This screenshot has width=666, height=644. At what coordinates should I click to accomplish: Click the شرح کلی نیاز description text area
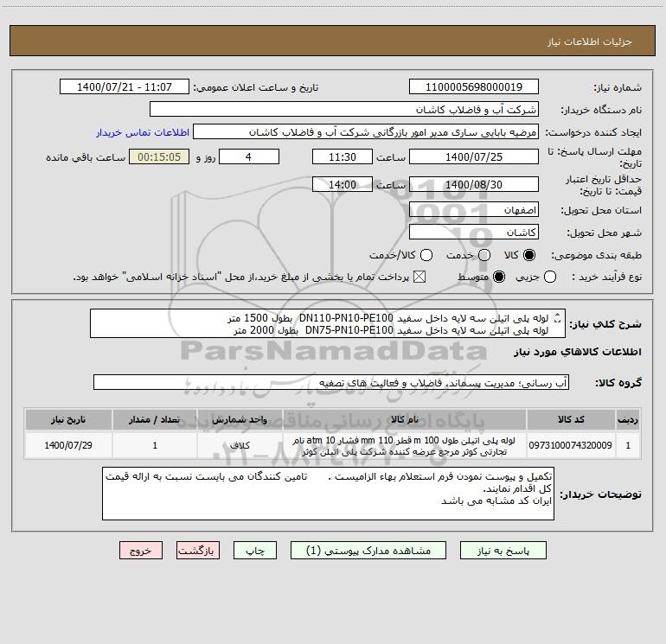click(x=328, y=323)
